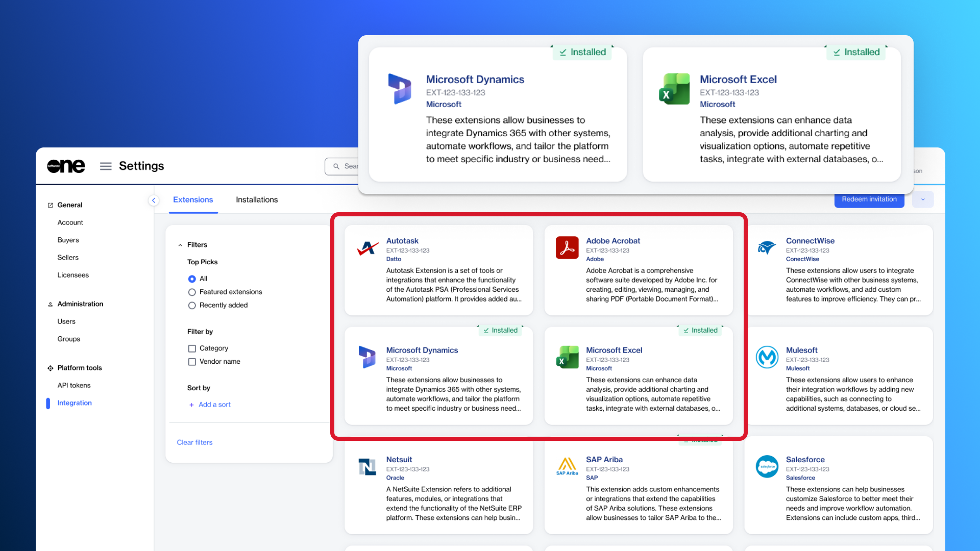This screenshot has width=980, height=551.
Task: Click the Adobe Acrobat logo icon
Action: tap(567, 248)
